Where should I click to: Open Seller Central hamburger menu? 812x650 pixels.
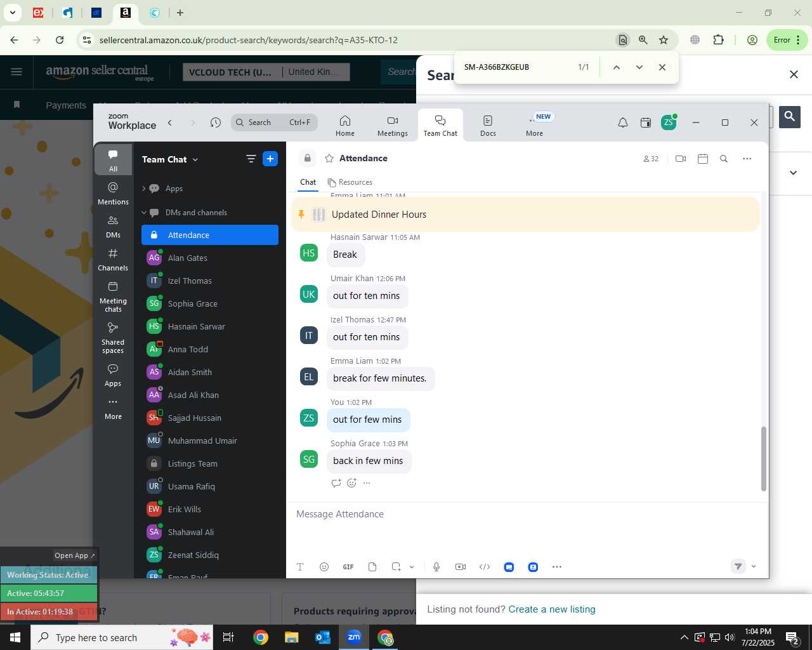(x=16, y=72)
